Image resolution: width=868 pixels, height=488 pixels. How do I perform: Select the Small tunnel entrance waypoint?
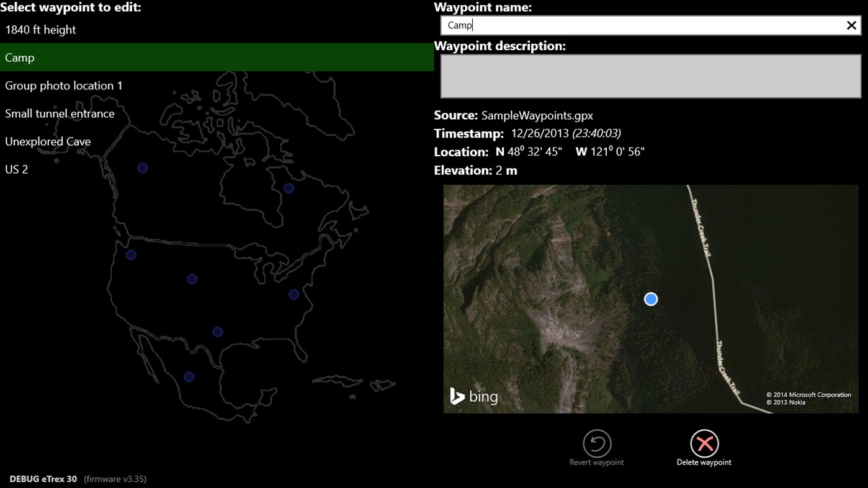(x=60, y=113)
